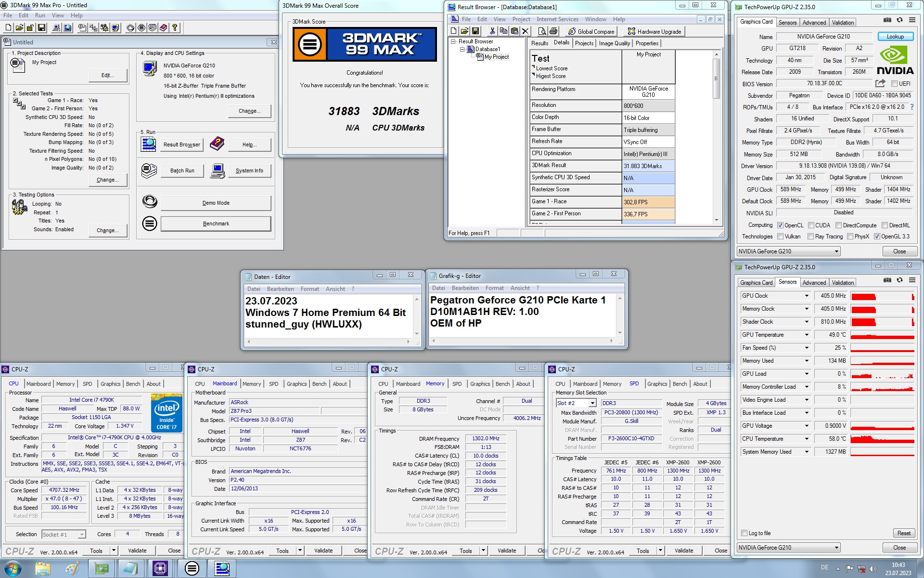Open GPU Temperature sensor dropdown arrow
The height and width of the screenshot is (578, 924).
(x=807, y=335)
